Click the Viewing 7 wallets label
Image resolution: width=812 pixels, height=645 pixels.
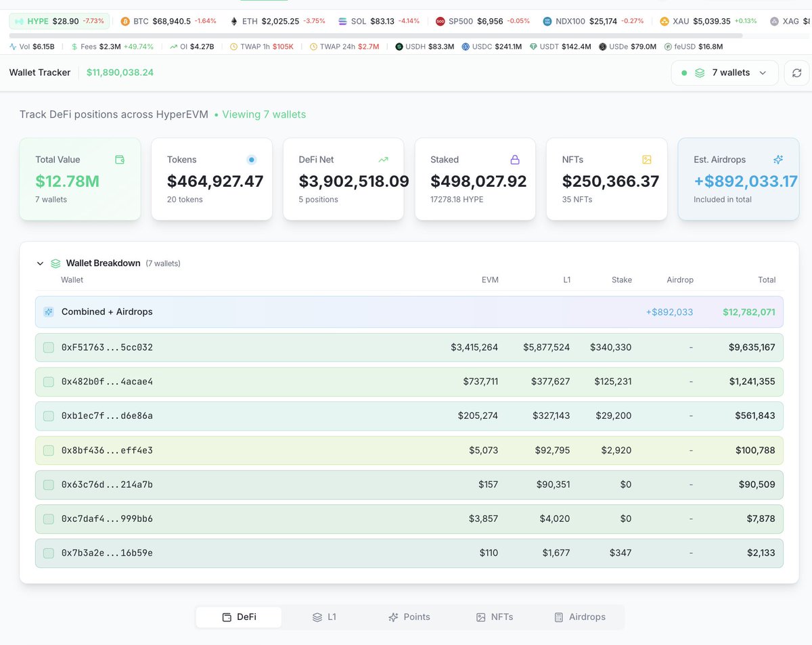(x=264, y=114)
